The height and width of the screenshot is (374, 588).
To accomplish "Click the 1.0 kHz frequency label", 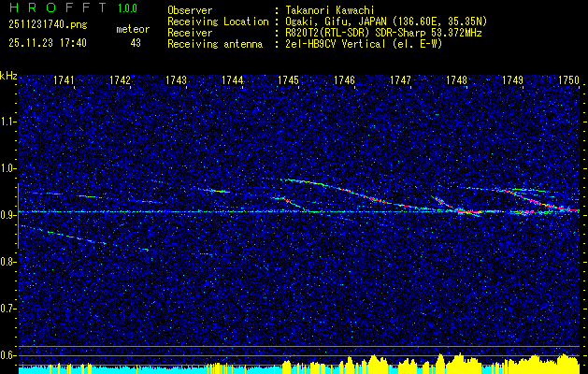I will (x=7, y=168).
